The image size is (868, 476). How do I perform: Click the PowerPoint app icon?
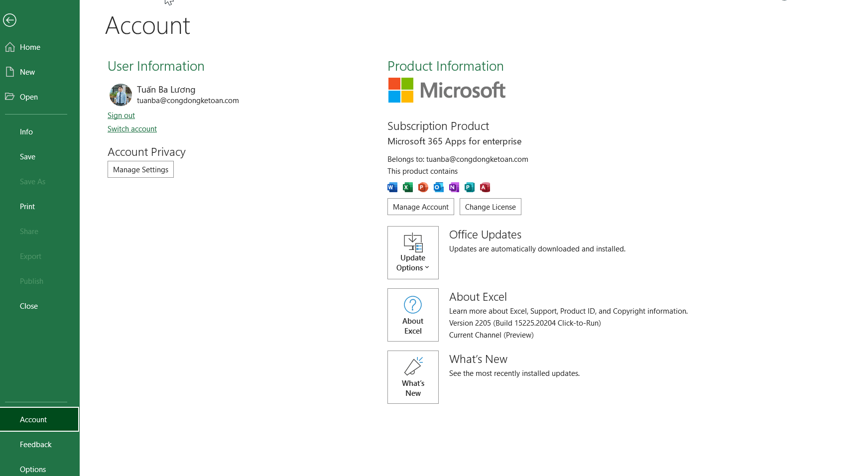[423, 187]
